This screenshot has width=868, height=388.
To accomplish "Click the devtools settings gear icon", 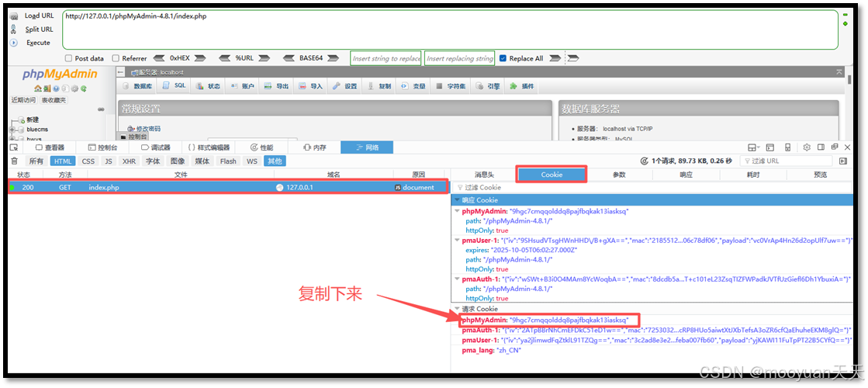I will (807, 147).
